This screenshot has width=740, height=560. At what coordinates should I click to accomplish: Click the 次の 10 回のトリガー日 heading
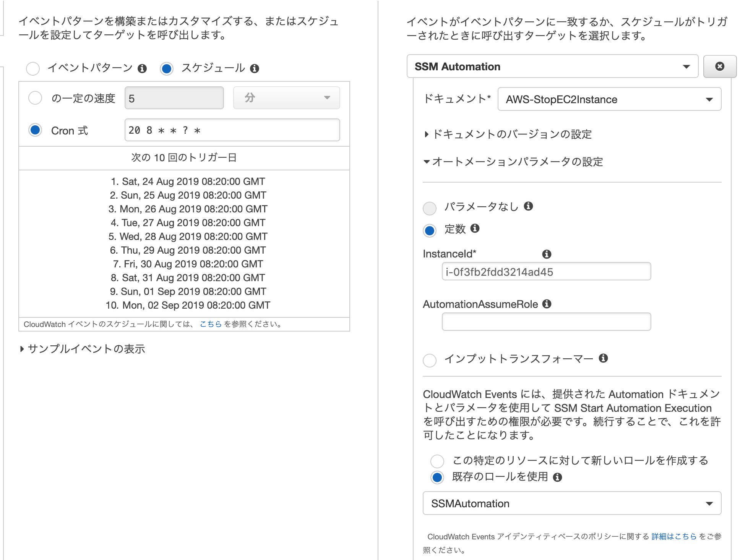(x=184, y=157)
